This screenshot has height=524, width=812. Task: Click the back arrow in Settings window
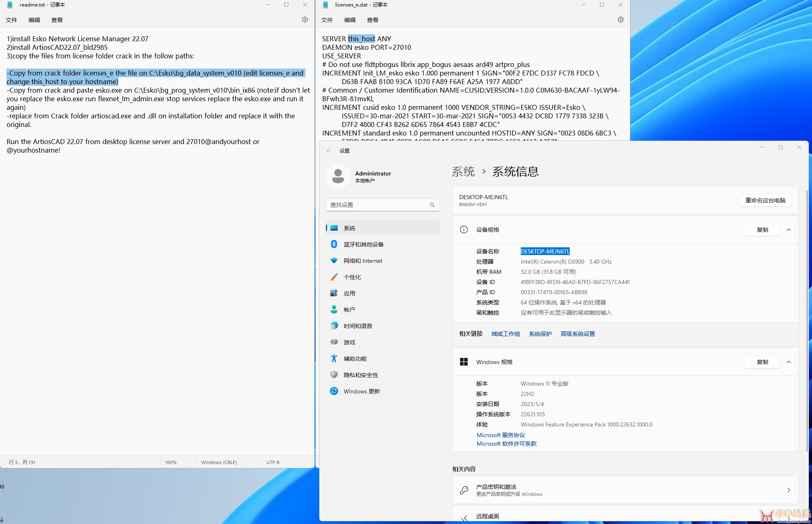tap(329, 151)
